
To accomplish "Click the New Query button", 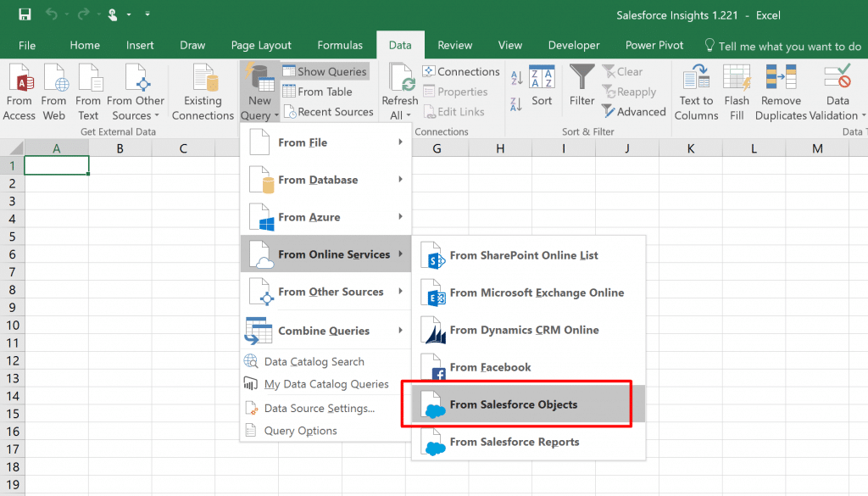I will (x=259, y=92).
